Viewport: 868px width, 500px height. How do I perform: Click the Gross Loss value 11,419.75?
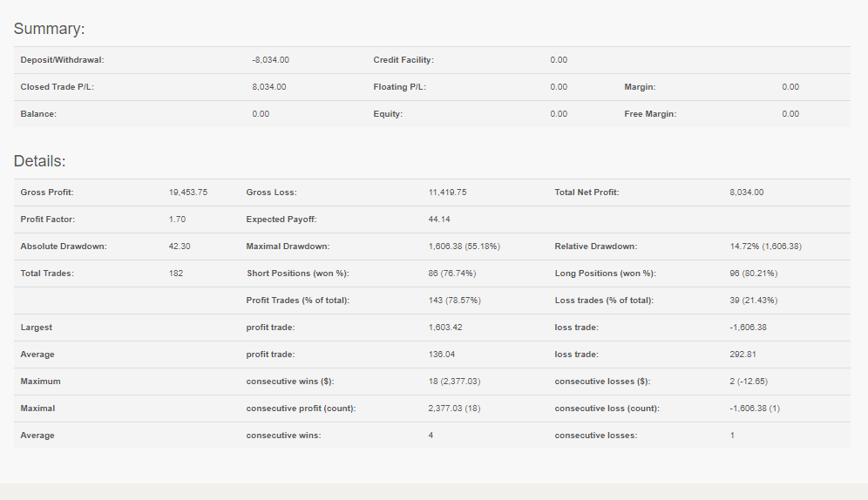click(447, 193)
